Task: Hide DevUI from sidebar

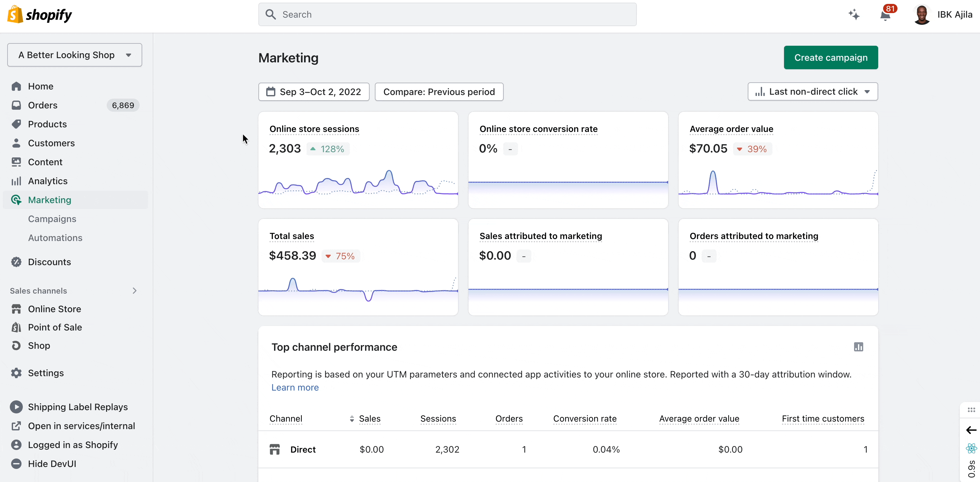Action: (52, 464)
